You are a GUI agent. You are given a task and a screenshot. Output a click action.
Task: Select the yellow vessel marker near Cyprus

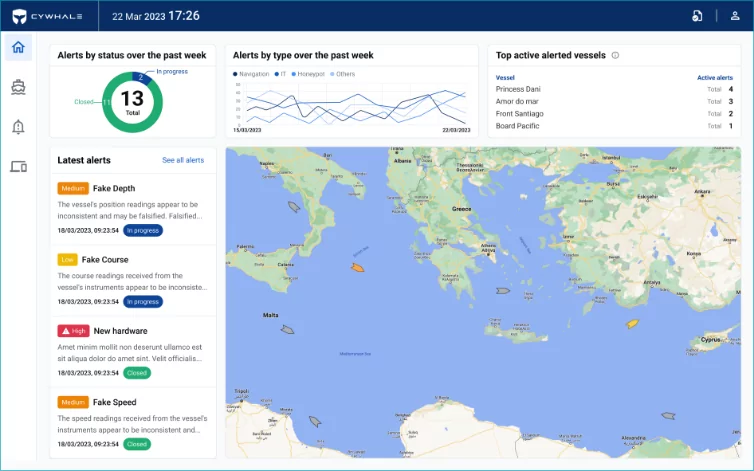click(631, 324)
